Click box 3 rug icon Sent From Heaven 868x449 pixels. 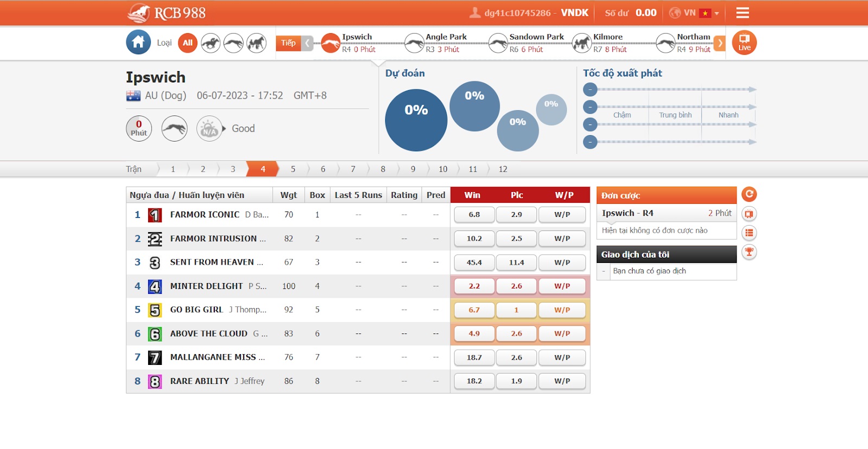(155, 263)
